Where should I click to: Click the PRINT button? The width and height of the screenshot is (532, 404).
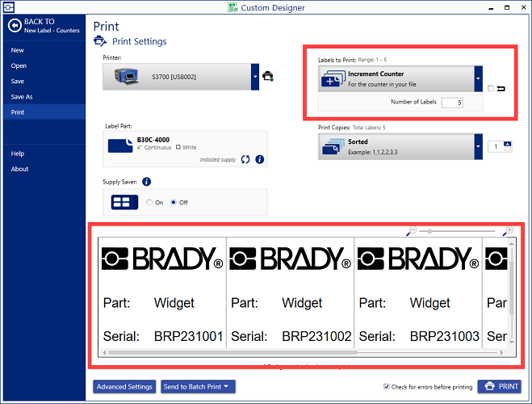pos(500,386)
